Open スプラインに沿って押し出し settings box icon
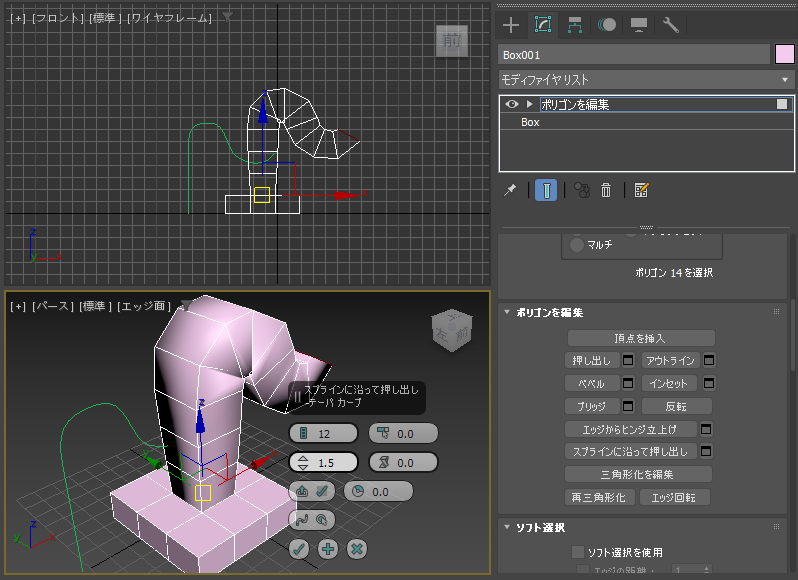 point(706,451)
